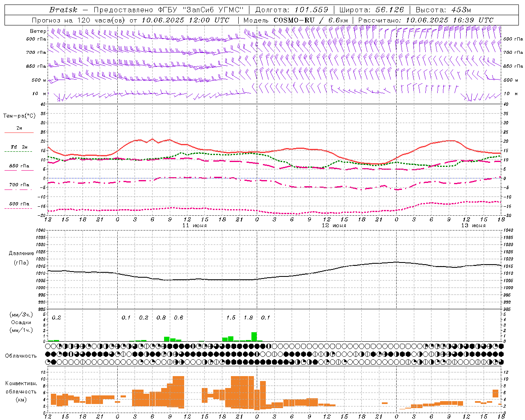This screenshot has height=420, width=525.
Task: Click the "Облачность" cloud cover label
Action: (x=21, y=356)
